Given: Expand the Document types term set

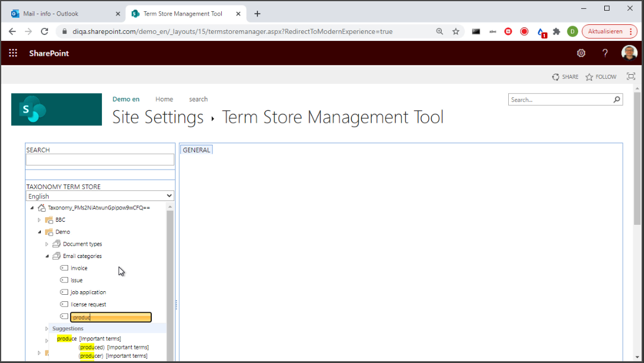Looking at the screenshot, I should (x=47, y=244).
